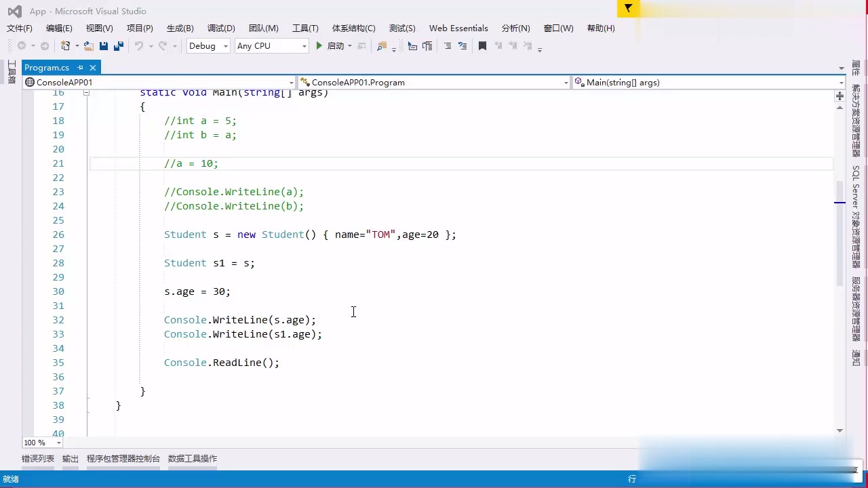Open the 100% zoom level selector
The height and width of the screenshot is (488, 868).
point(39,443)
